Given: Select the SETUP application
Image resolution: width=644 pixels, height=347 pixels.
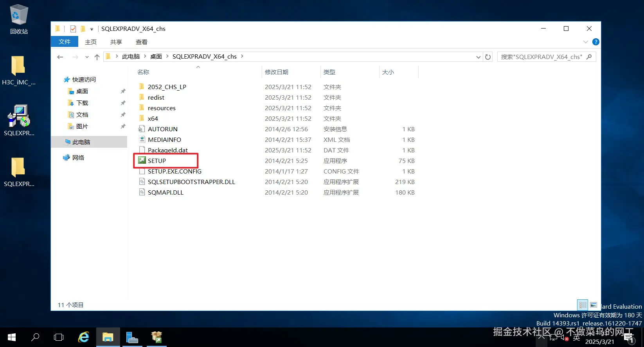Looking at the screenshot, I should coord(157,161).
